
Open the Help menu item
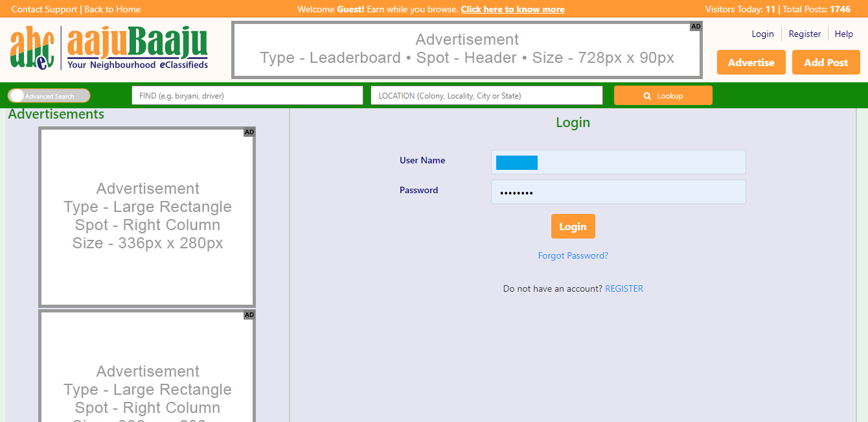843,34
